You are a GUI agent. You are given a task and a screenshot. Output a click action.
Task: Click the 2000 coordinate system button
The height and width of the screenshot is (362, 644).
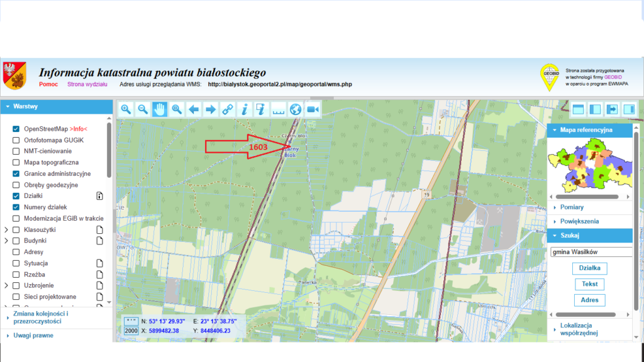(x=131, y=331)
